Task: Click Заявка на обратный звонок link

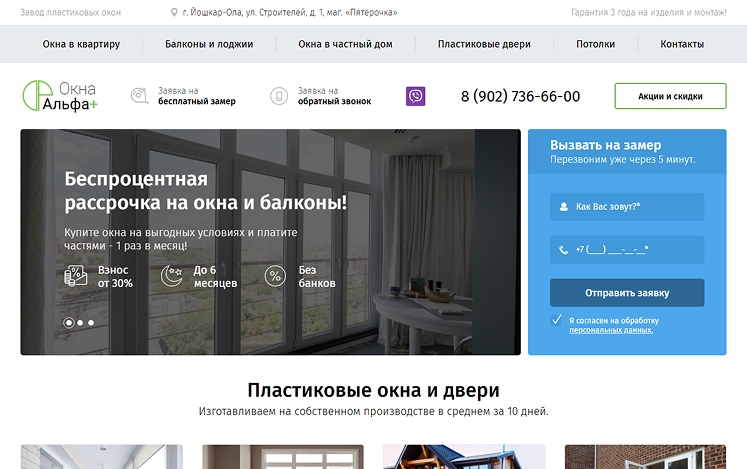Action: point(334,96)
